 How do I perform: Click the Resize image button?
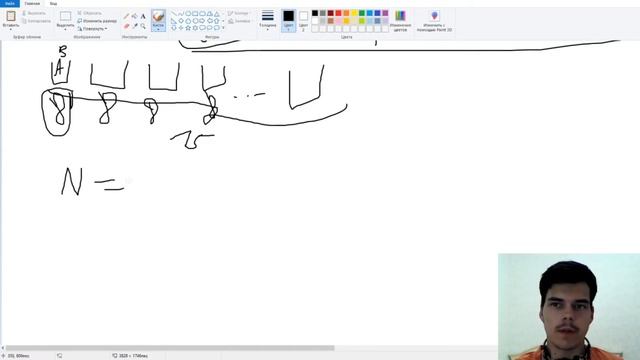[97, 21]
